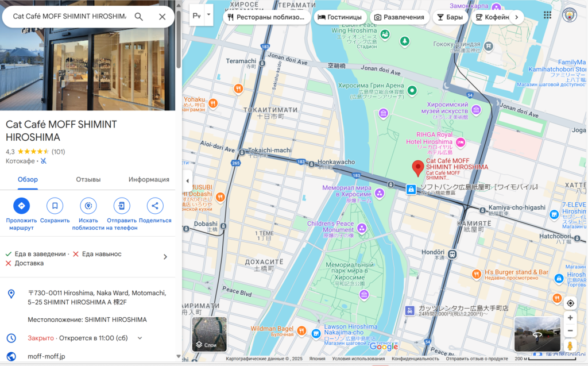Image resolution: width=588 pixels, height=366 pixels.
Task: Click the Cat Café search input field
Action: pos(69,17)
